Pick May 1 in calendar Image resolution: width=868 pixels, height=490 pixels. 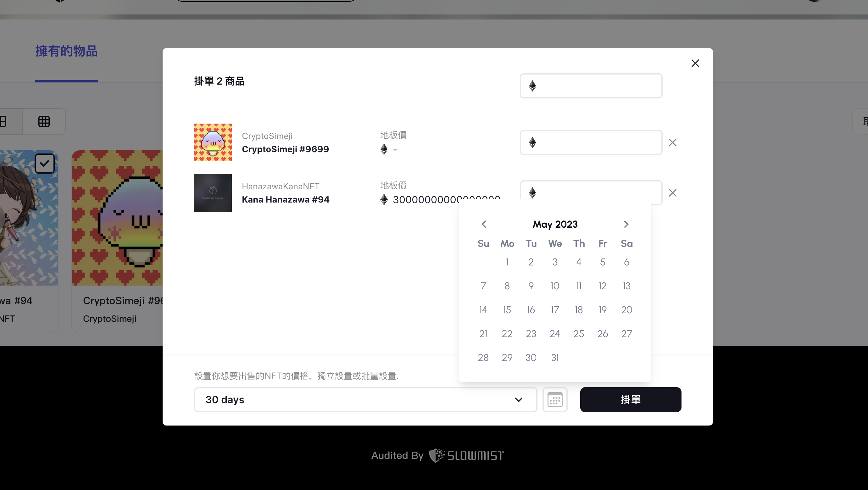(x=507, y=262)
